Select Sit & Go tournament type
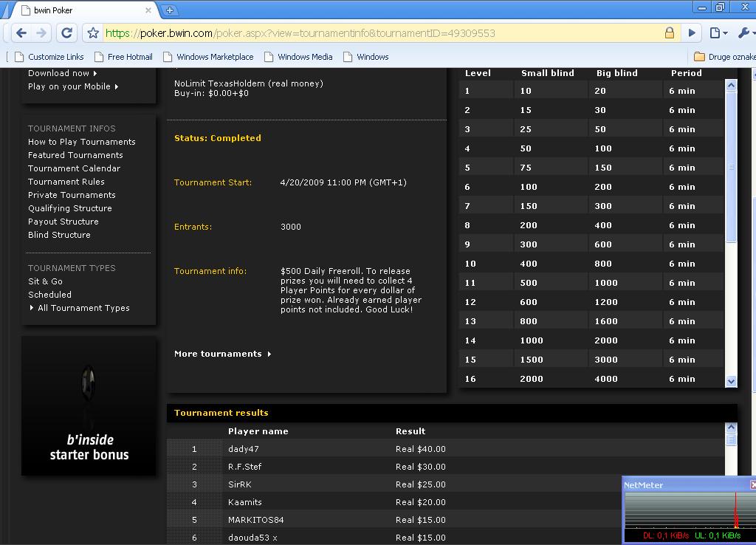Viewport: 756px width, 545px height. point(45,281)
